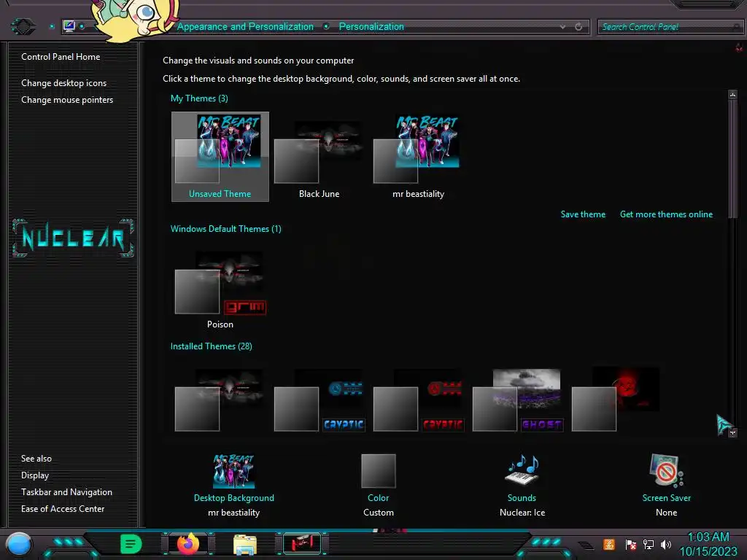The height and width of the screenshot is (560, 747).
Task: Select the blue Cryptic installed theme
Action: 320,400
